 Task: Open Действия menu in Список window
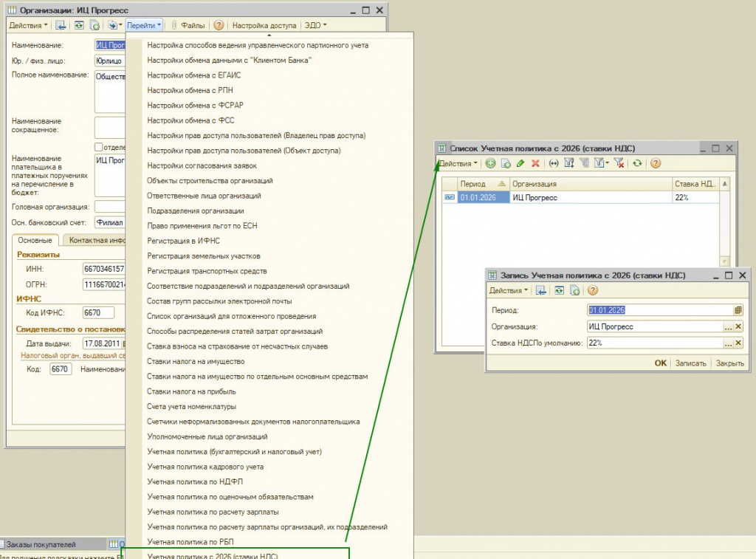458,163
